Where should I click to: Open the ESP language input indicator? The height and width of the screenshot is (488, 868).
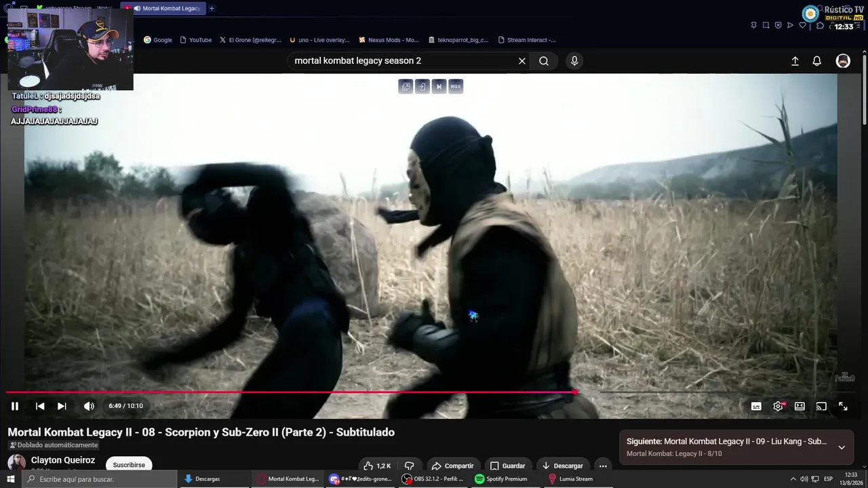[828, 479]
